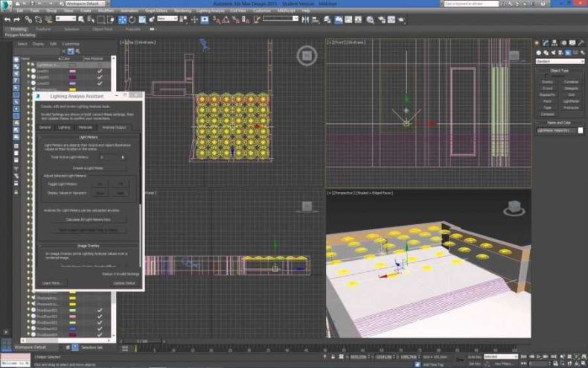Toggle the ribbon display button

[338, 19]
